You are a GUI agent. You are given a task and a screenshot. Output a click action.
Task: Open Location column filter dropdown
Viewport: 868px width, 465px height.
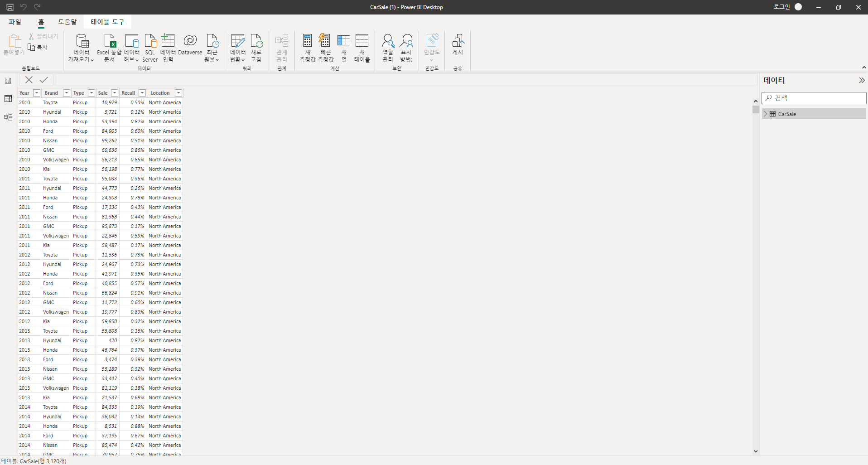coord(178,93)
